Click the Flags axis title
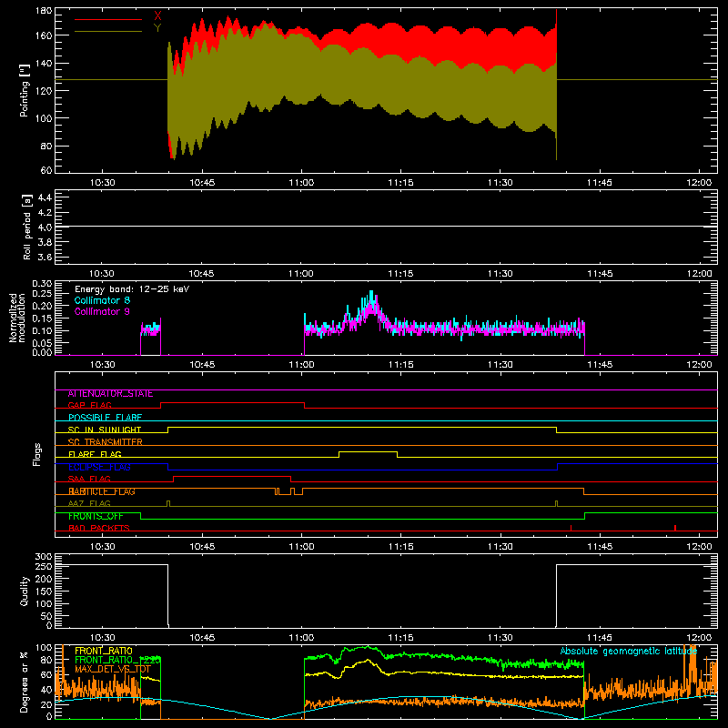Image resolution: width=728 pixels, height=728 pixels. [x=36, y=454]
